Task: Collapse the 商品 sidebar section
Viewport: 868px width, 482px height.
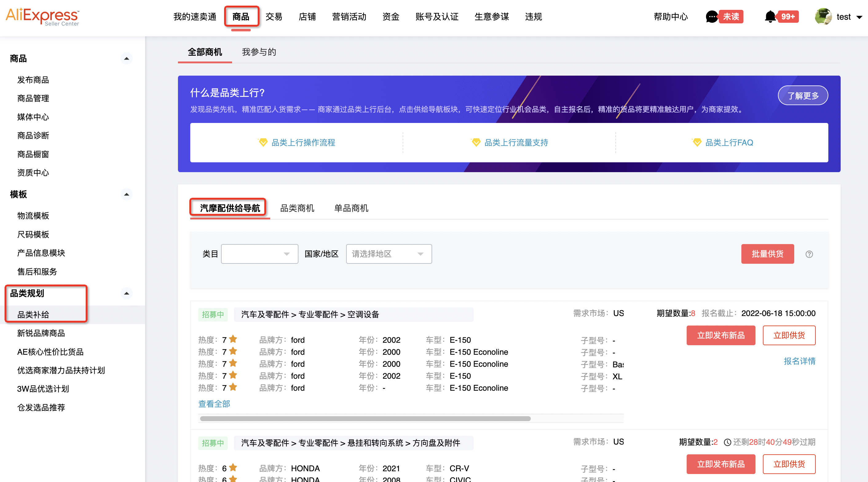Action: 126,58
